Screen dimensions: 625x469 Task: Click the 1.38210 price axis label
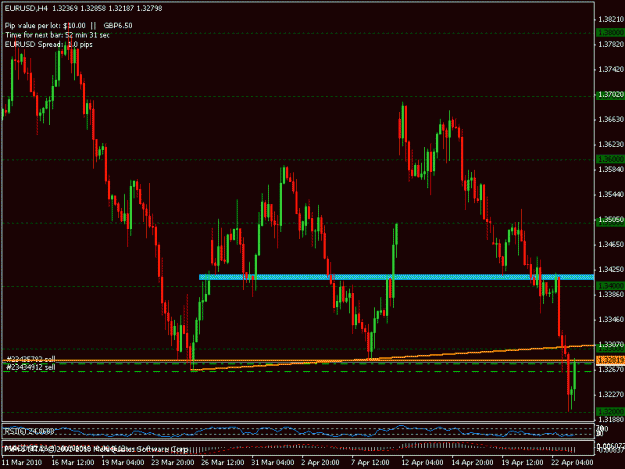611,19
